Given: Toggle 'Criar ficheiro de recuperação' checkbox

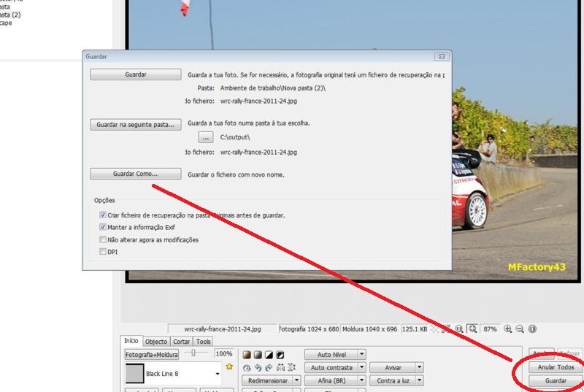Looking at the screenshot, I should coord(103,215).
